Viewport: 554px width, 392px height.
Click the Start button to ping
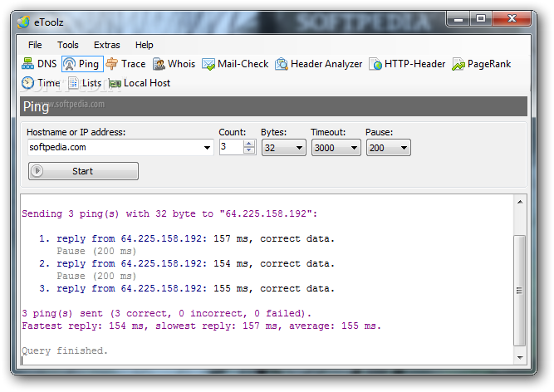[x=83, y=171]
